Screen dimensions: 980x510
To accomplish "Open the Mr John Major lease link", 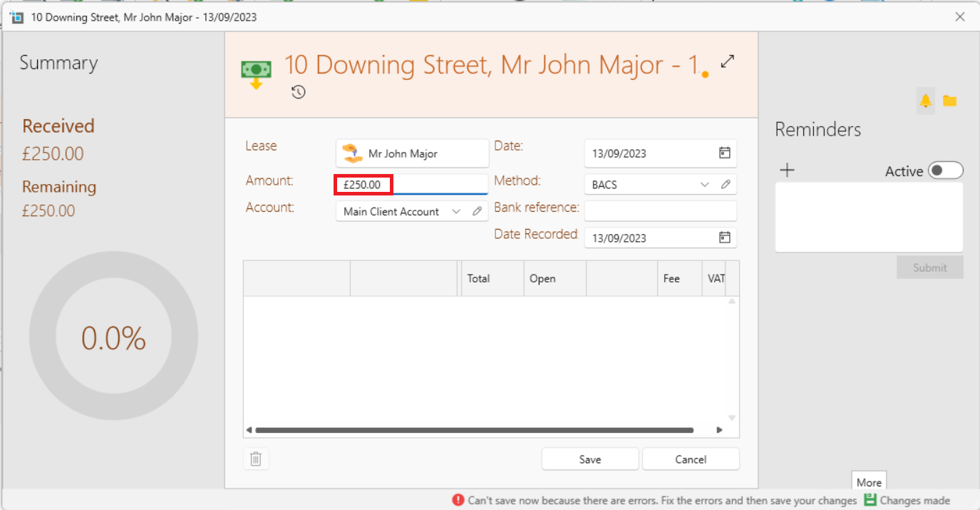I will [x=412, y=153].
